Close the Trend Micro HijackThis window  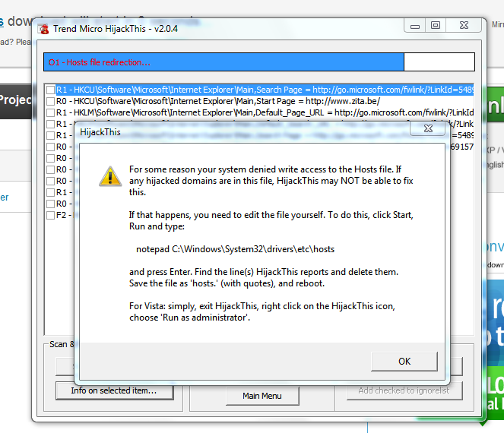point(464,26)
